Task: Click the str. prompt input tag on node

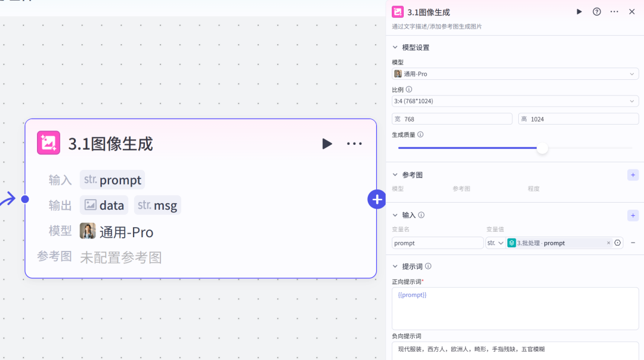Action: (x=112, y=180)
